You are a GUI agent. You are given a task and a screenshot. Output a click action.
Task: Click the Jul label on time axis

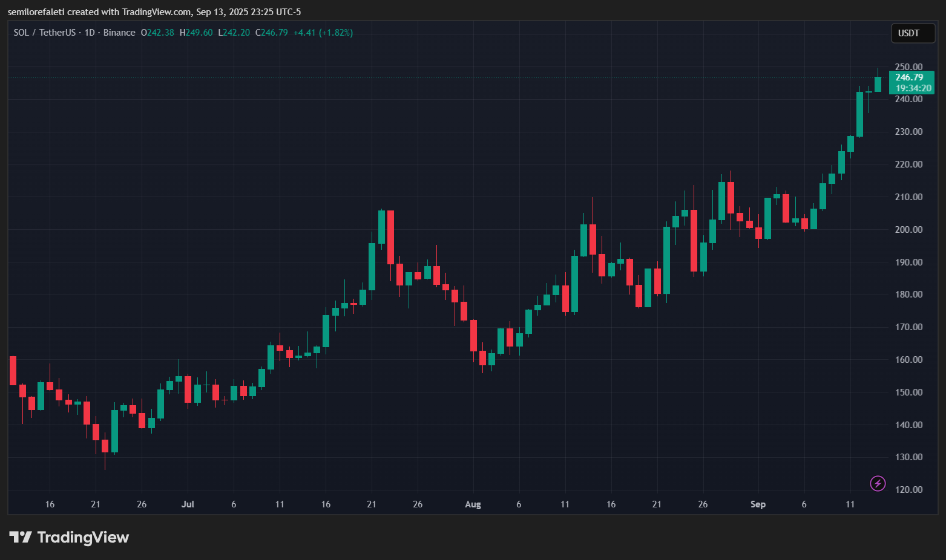[188, 504]
